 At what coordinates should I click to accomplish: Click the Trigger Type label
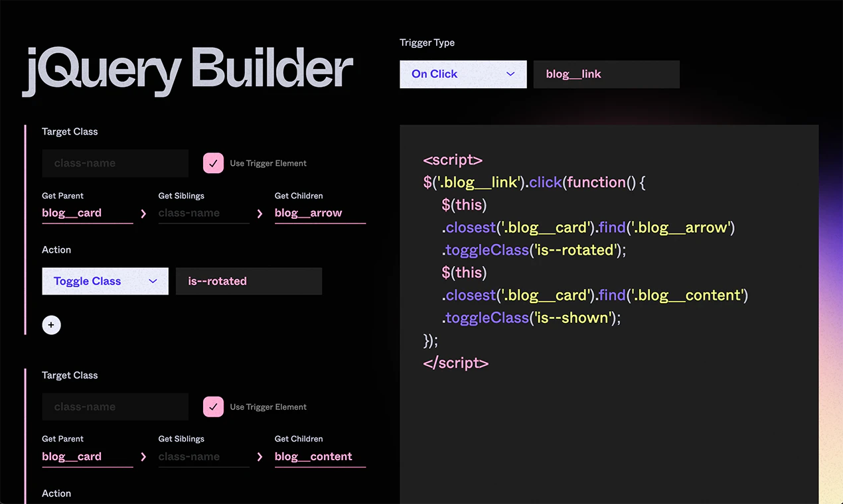[427, 42]
